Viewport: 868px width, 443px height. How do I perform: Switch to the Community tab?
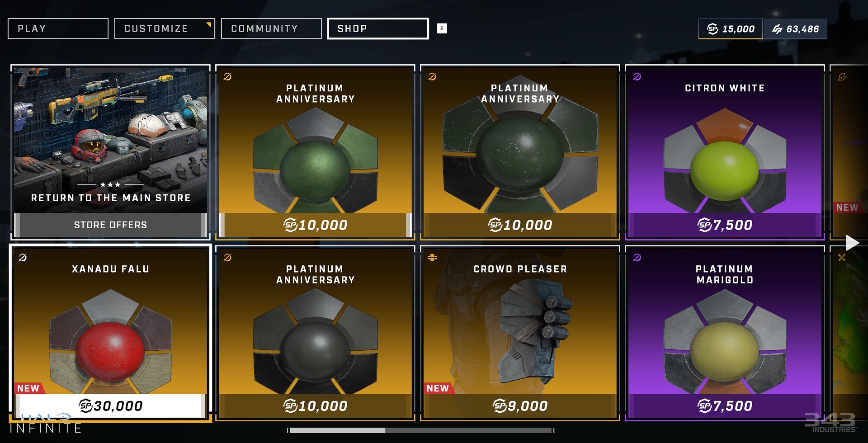271,28
